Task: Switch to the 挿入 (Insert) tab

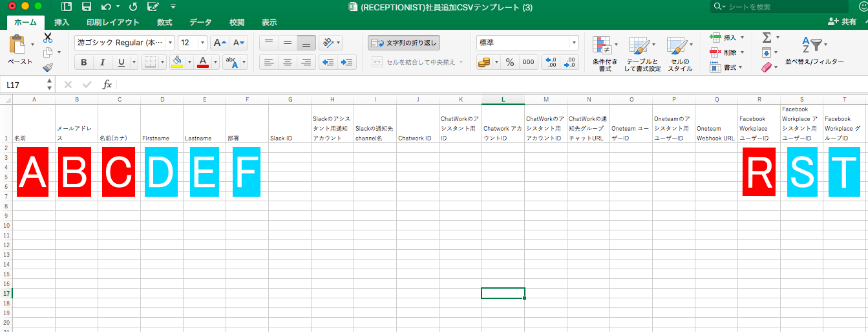Action: click(62, 22)
